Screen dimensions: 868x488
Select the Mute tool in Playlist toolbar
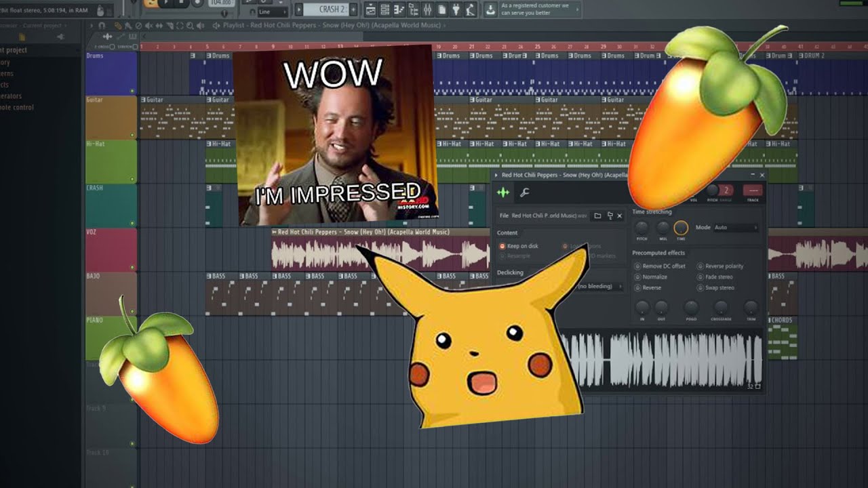149,26
